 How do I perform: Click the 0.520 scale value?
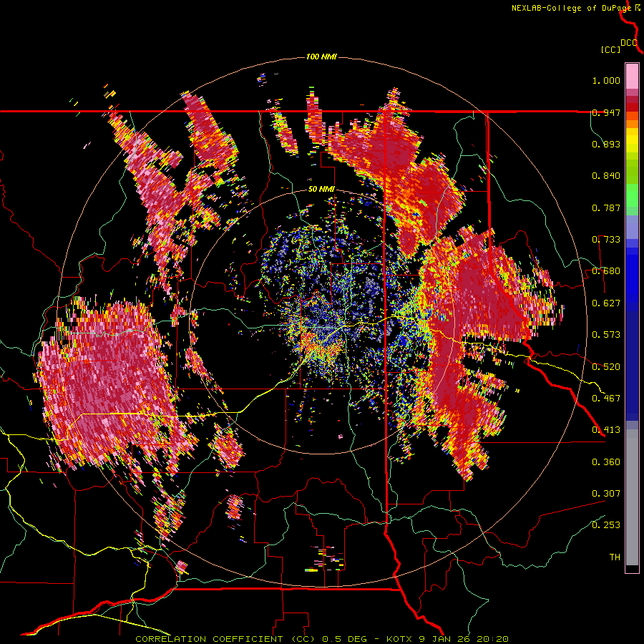click(x=606, y=367)
